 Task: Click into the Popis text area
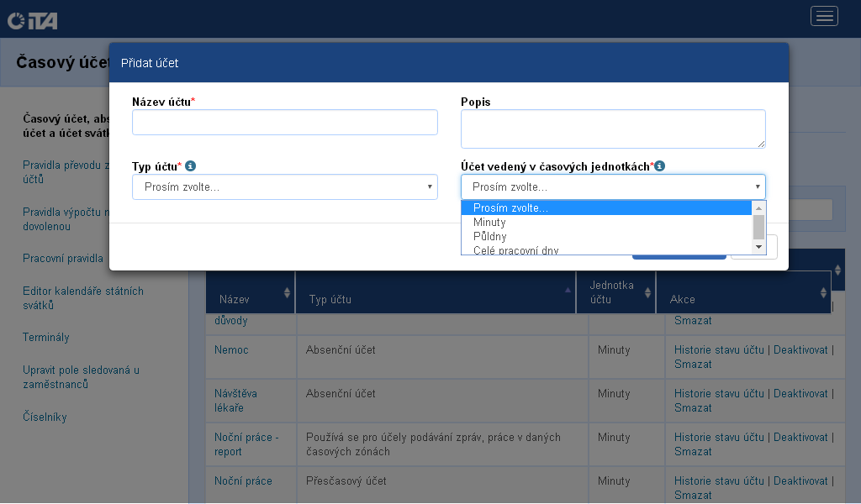[x=612, y=129]
